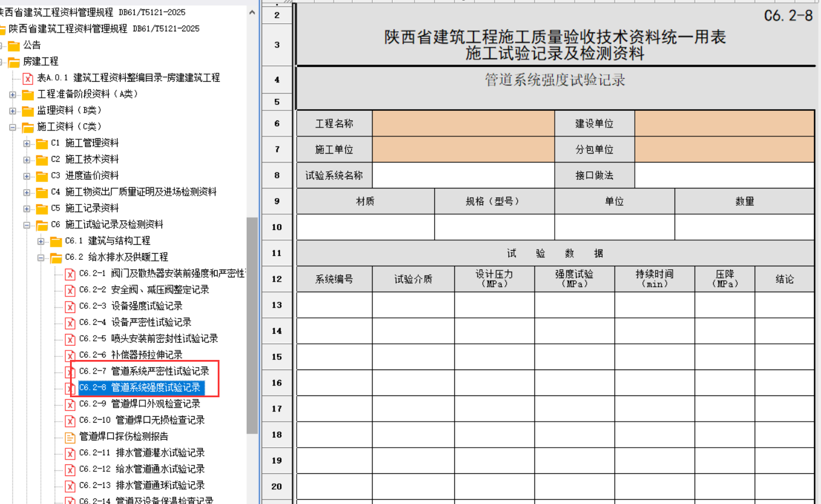This screenshot has height=504, width=821.
Task: Click file icon of C6.2-3 设备强度试验记录
Action: pyautogui.click(x=70, y=306)
